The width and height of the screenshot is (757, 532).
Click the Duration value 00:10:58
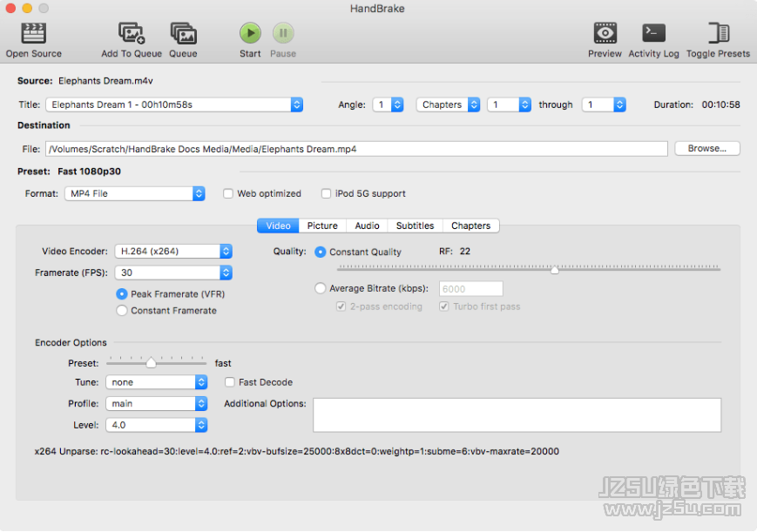tap(720, 104)
